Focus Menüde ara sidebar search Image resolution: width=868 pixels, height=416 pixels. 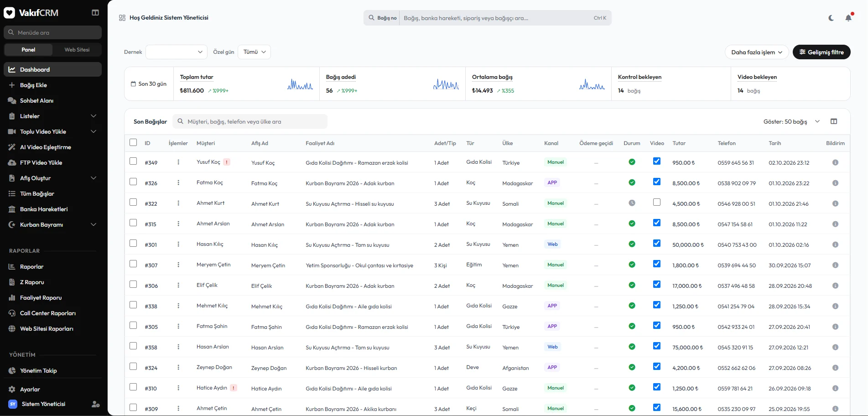(52, 32)
